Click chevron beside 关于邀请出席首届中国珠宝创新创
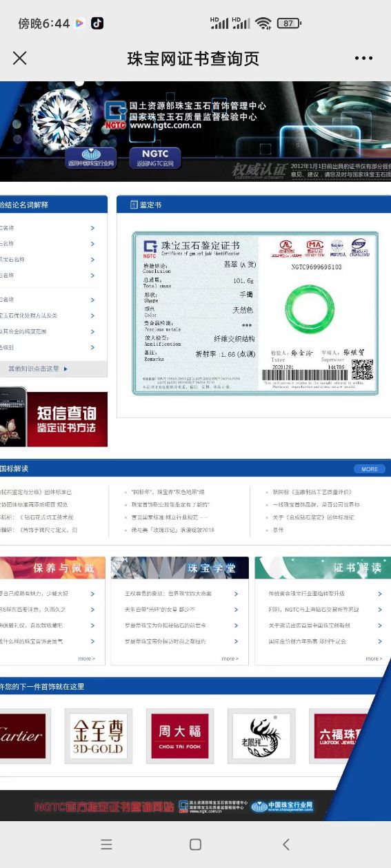 pyautogui.click(x=379, y=626)
